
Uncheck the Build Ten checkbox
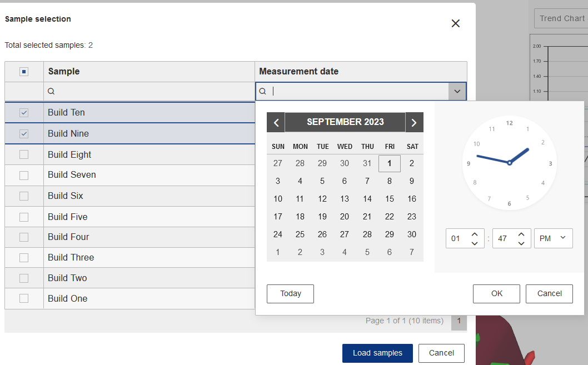coord(24,113)
